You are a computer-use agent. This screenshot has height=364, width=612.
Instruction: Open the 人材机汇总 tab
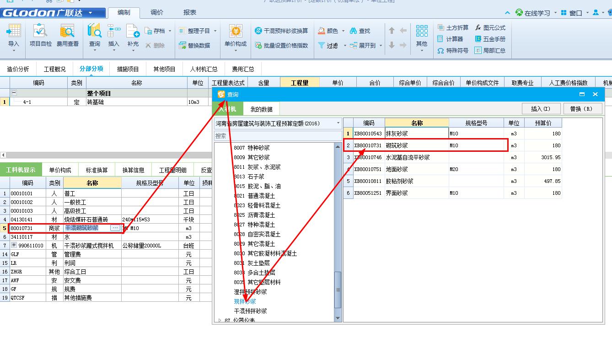coord(204,69)
